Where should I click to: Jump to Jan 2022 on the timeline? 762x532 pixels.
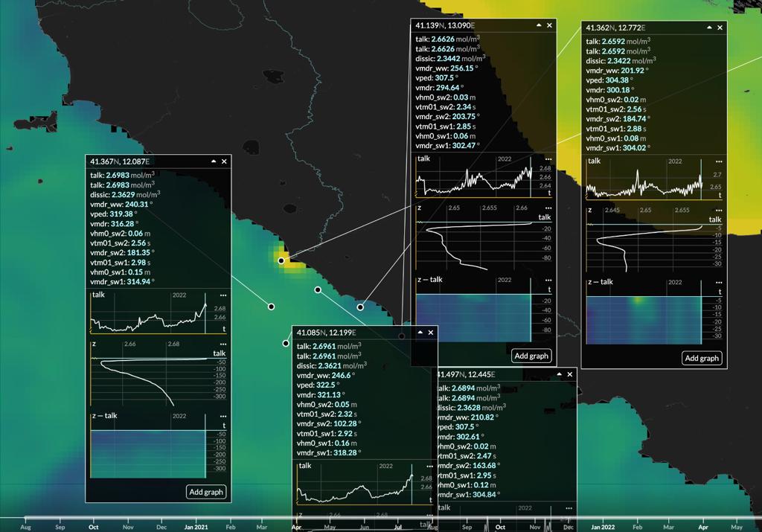tap(603, 526)
